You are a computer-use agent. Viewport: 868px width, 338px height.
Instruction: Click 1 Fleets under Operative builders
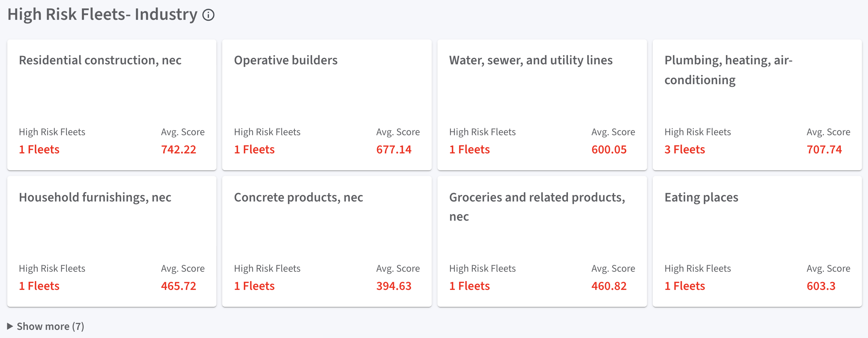254,149
